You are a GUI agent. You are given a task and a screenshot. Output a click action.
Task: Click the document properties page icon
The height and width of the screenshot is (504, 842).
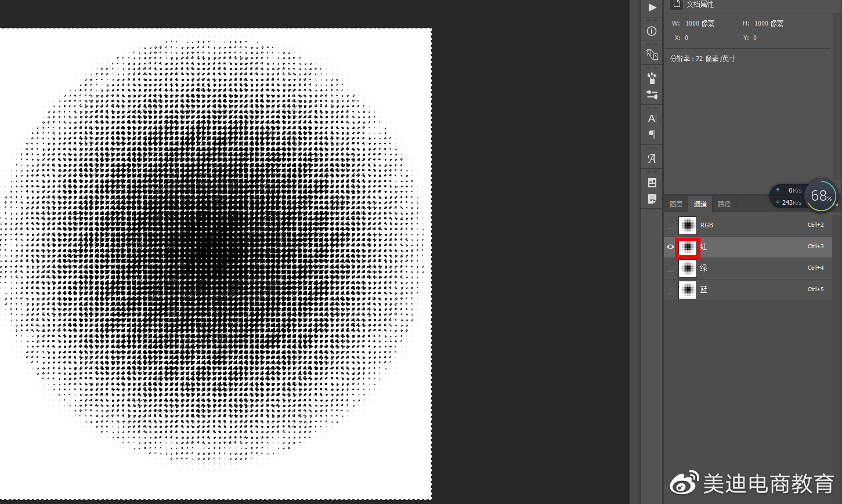[x=677, y=4]
